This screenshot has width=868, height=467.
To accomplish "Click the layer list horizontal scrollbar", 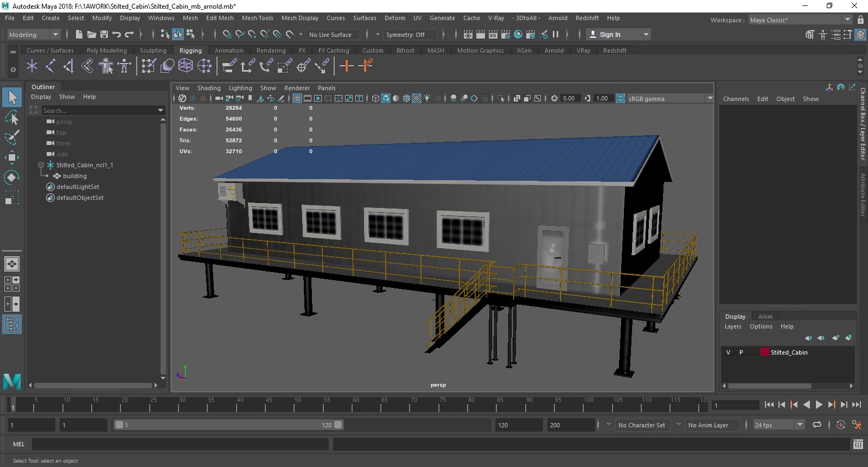I will (x=769, y=386).
